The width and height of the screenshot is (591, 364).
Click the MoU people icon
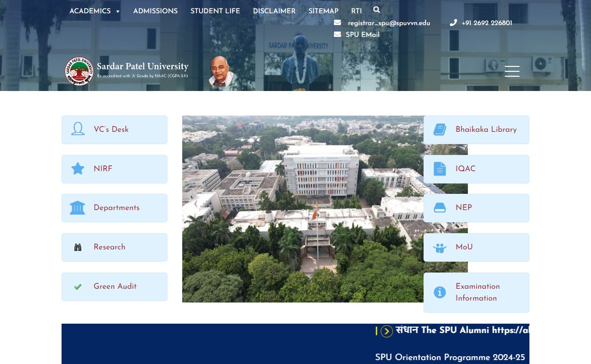tap(440, 248)
